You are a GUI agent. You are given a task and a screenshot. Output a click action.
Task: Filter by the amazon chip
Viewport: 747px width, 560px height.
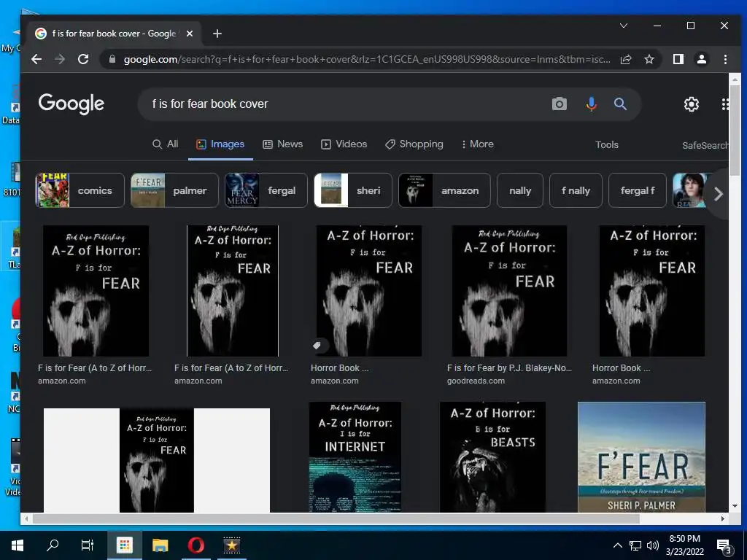click(x=444, y=190)
